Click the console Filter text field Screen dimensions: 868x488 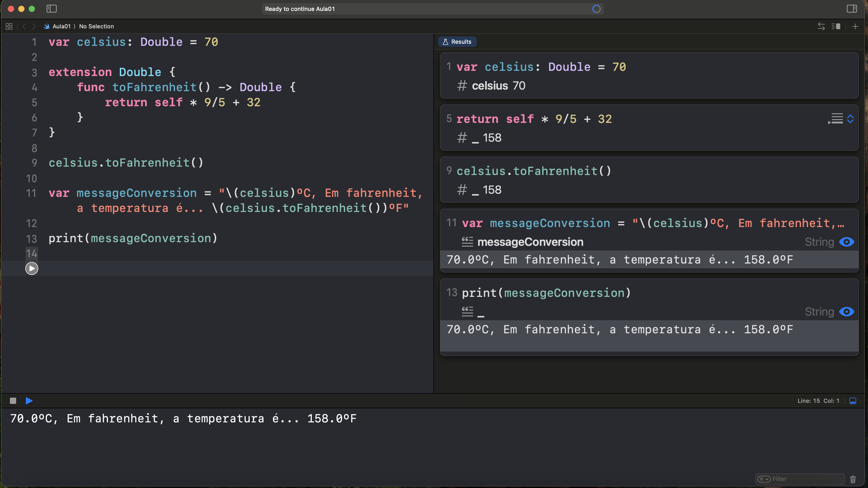pos(805,479)
